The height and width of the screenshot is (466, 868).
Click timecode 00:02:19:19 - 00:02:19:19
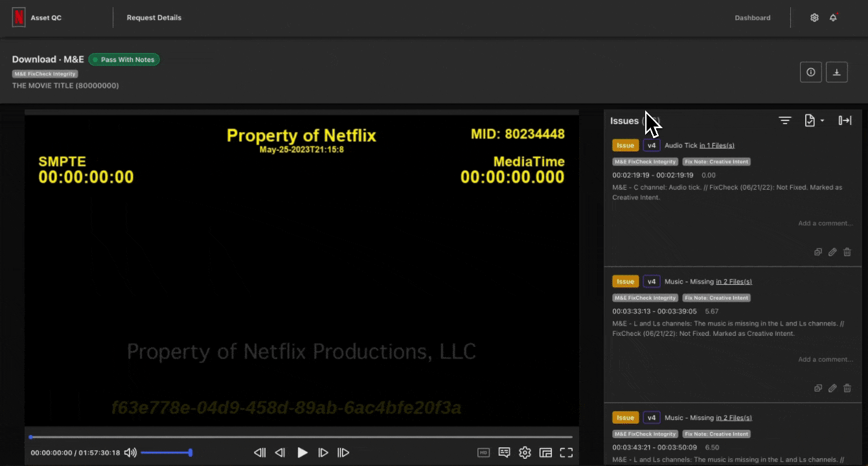(653, 175)
